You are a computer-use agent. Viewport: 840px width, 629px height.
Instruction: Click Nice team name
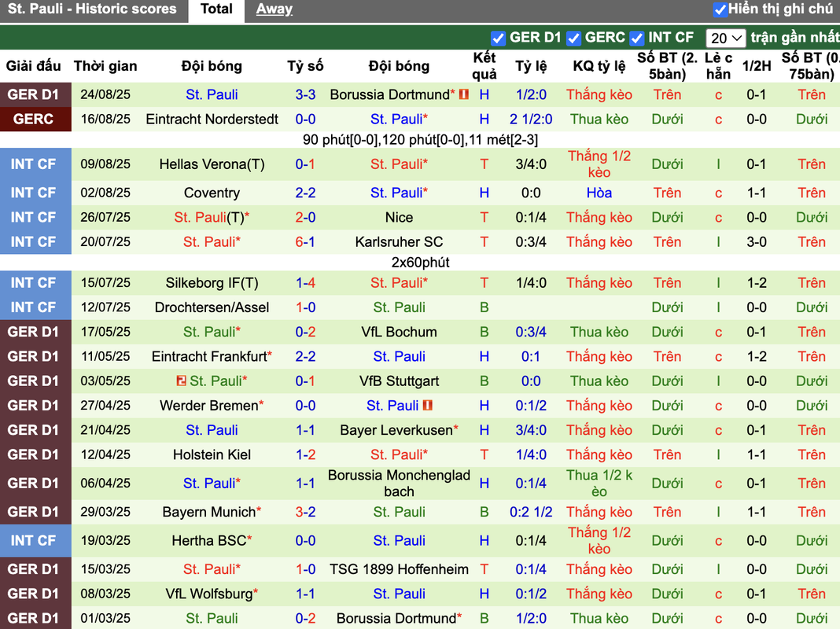(x=399, y=217)
